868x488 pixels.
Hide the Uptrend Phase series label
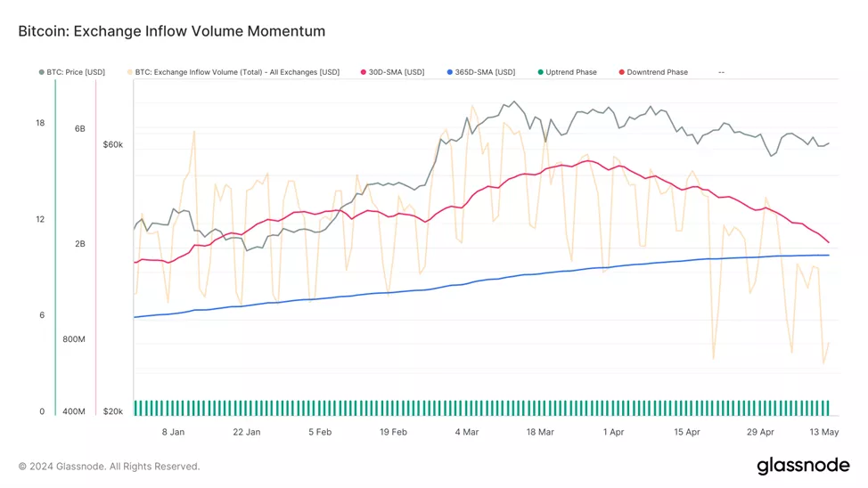(x=571, y=72)
